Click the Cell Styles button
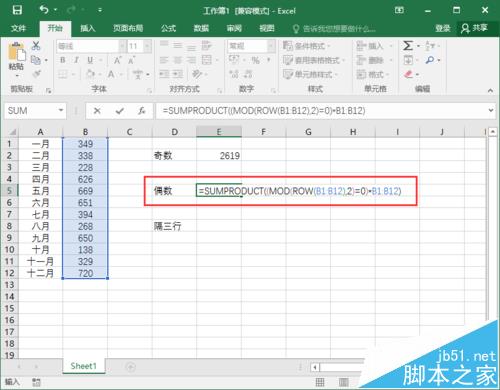This screenshot has width=500, height=390. tap(310, 74)
